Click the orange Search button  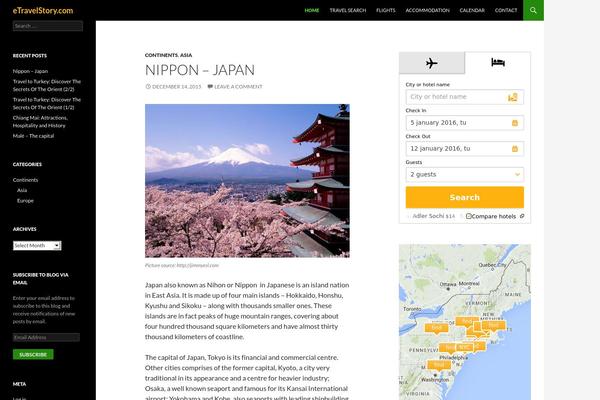[x=465, y=197]
